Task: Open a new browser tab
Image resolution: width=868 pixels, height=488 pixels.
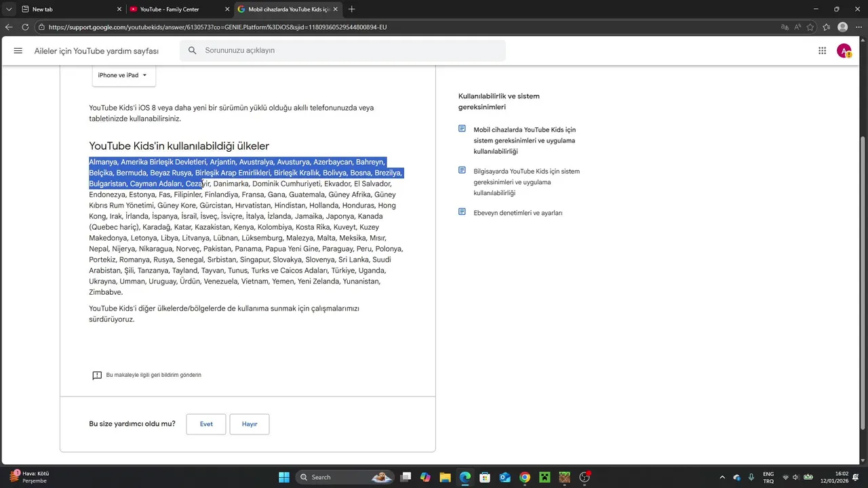Action: tap(351, 9)
